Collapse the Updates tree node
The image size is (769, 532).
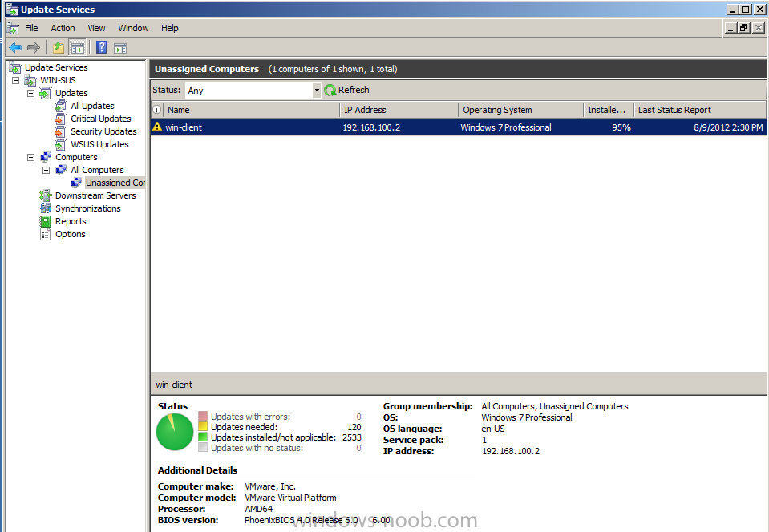31,93
